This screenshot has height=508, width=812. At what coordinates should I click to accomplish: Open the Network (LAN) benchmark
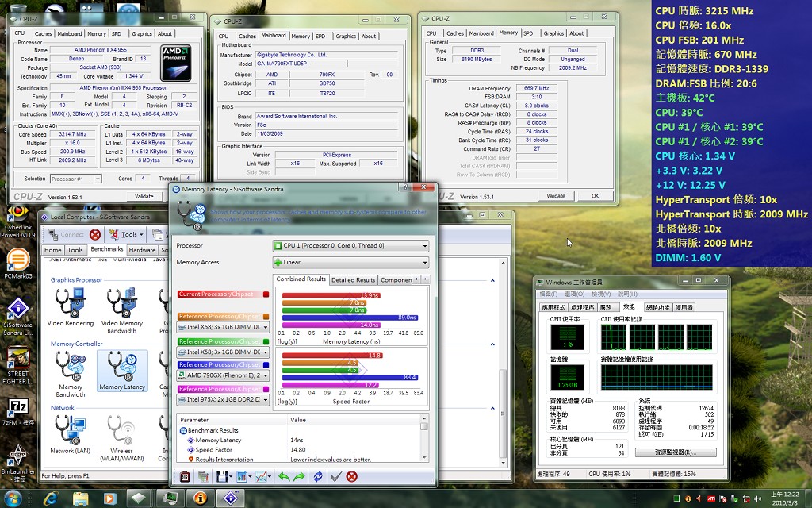point(70,434)
